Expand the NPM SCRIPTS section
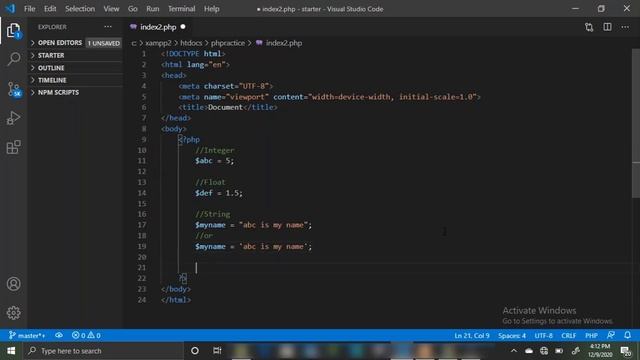Screen dimensions: 640x360 point(76,92)
